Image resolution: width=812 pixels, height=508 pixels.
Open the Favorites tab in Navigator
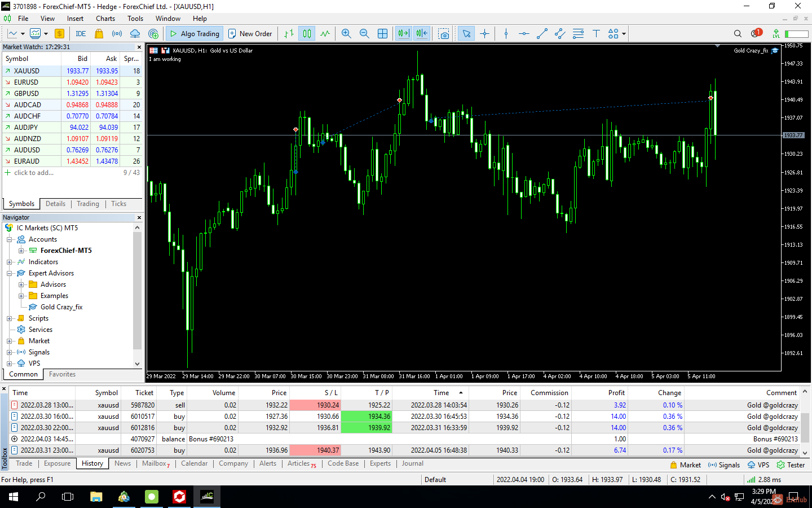62,374
